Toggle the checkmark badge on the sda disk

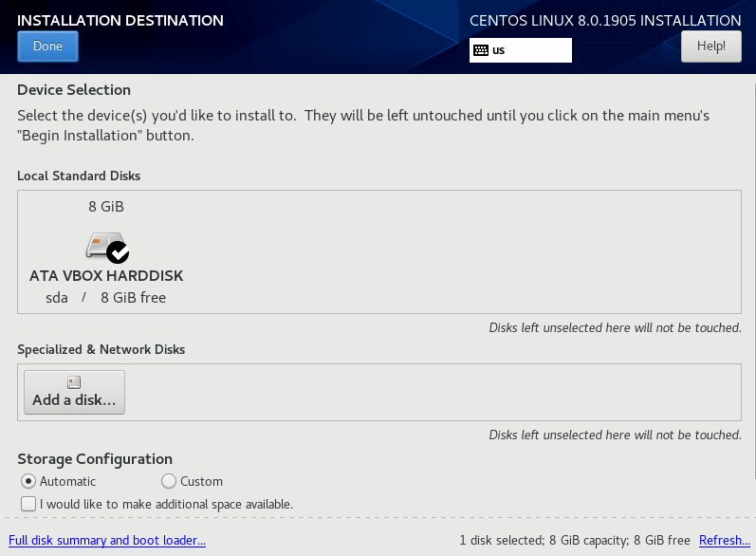pyautogui.click(x=118, y=252)
